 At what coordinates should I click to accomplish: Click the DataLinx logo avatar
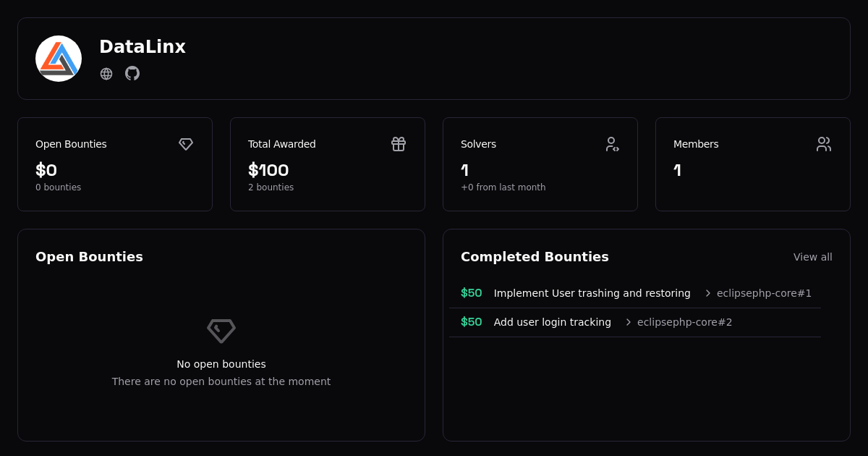(59, 59)
